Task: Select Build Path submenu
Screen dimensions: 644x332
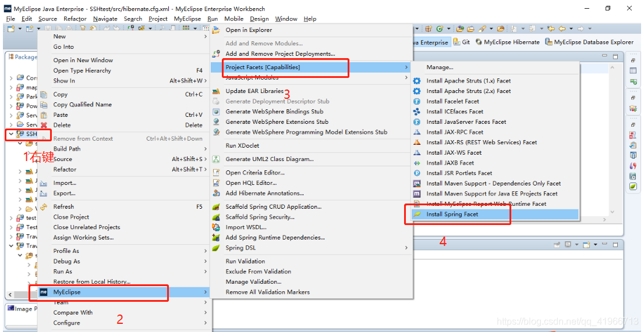Action: coord(123,149)
